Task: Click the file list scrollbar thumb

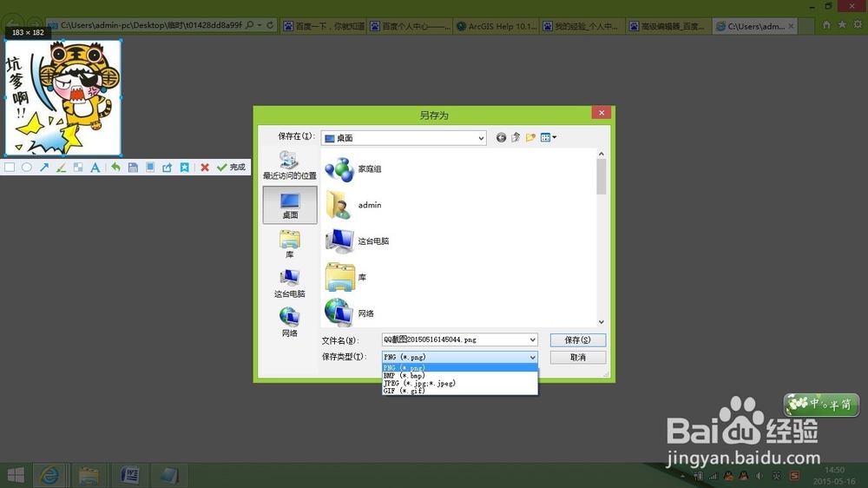Action: [602, 176]
